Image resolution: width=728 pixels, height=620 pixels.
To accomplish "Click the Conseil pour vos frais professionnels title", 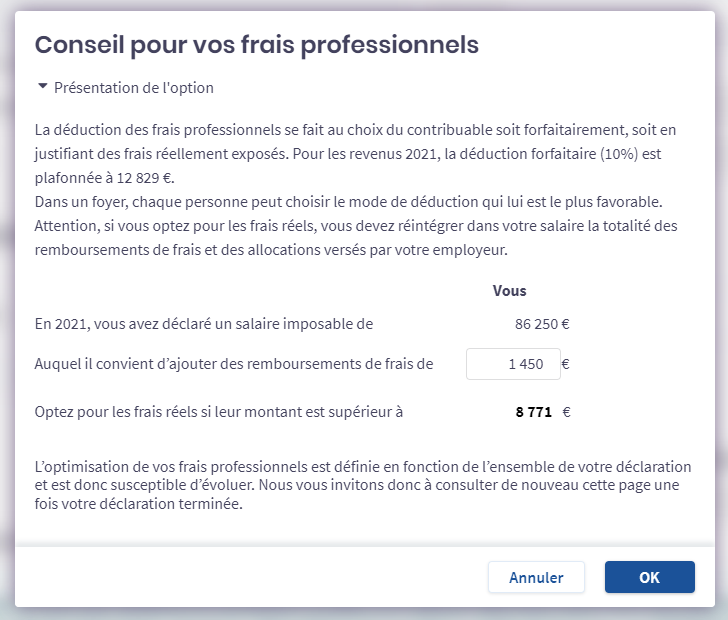I will click(257, 45).
